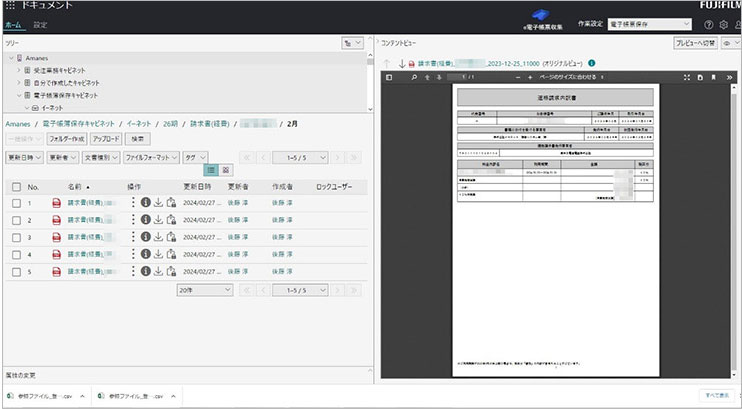
Task: Open help icon in top header
Action: pos(708,23)
